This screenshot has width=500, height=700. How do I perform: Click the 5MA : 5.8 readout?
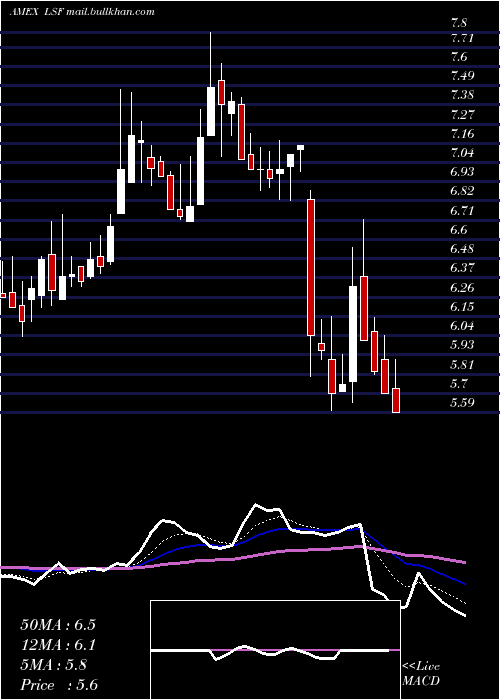tap(54, 665)
